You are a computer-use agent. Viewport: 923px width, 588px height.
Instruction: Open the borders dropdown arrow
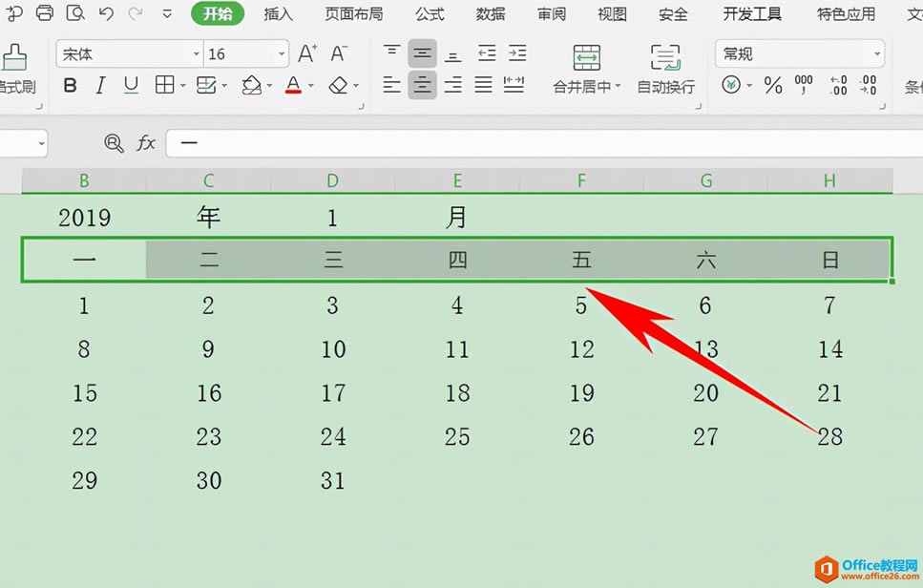(182, 86)
